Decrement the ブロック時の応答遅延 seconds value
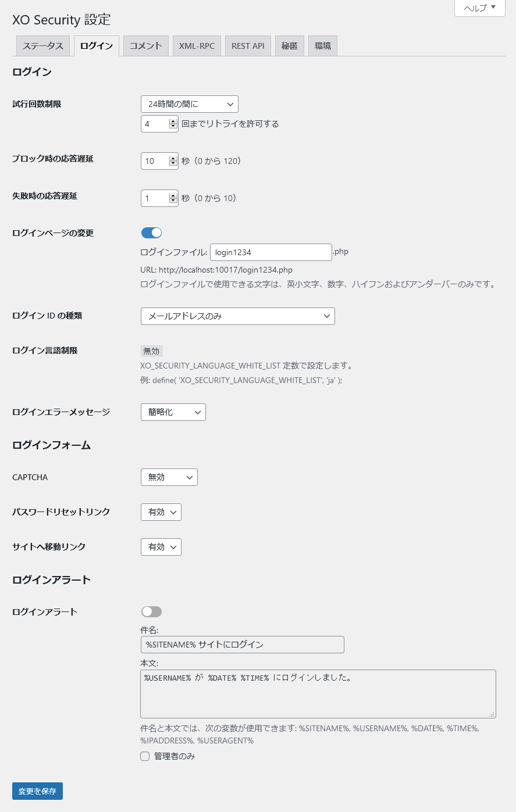 tap(173, 164)
